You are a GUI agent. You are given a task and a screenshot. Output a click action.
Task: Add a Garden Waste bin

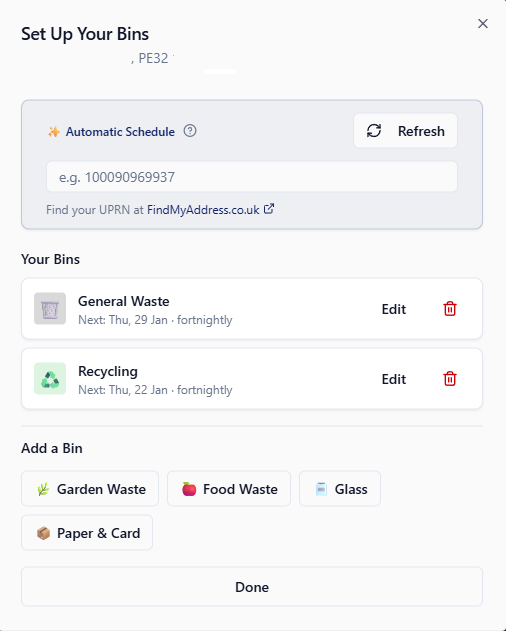tap(90, 489)
